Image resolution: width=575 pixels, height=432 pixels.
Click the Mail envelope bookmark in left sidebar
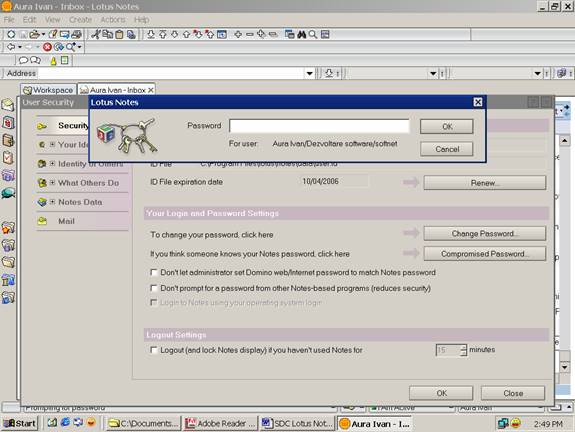(x=8, y=105)
